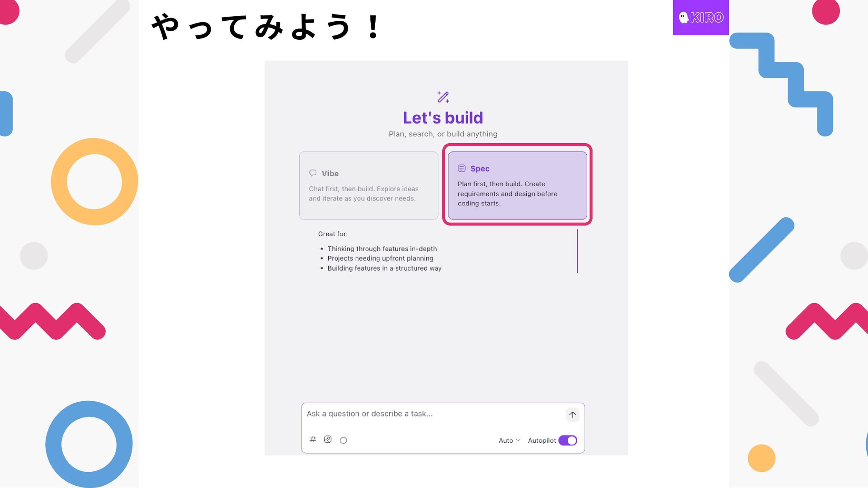868x488 pixels.
Task: Click Building features in a structured way
Action: pyautogui.click(x=384, y=268)
